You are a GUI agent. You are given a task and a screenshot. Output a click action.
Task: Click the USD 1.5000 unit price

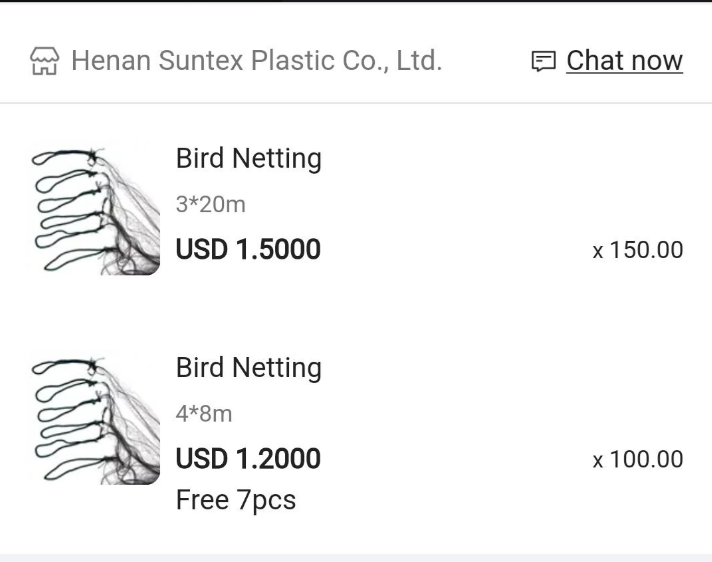[248, 249]
